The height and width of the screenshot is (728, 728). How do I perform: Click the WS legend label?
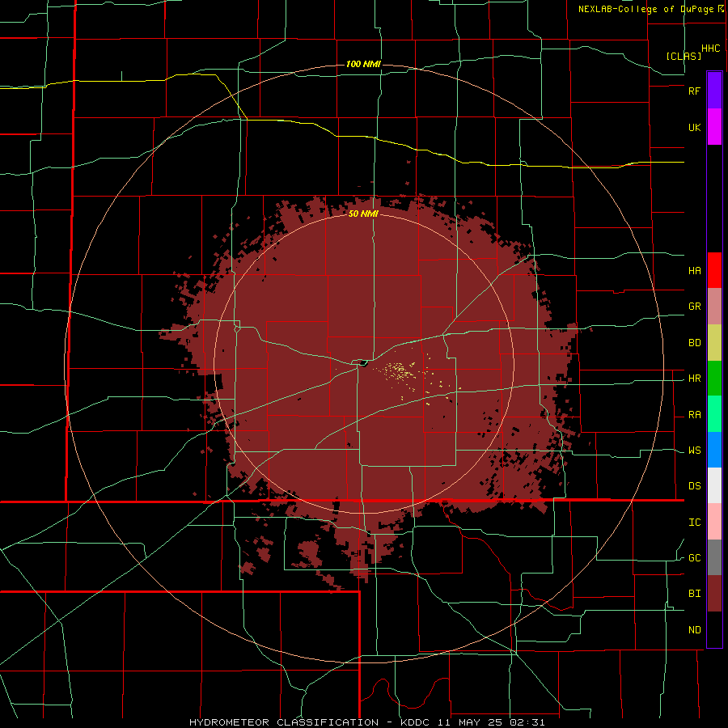(x=694, y=451)
